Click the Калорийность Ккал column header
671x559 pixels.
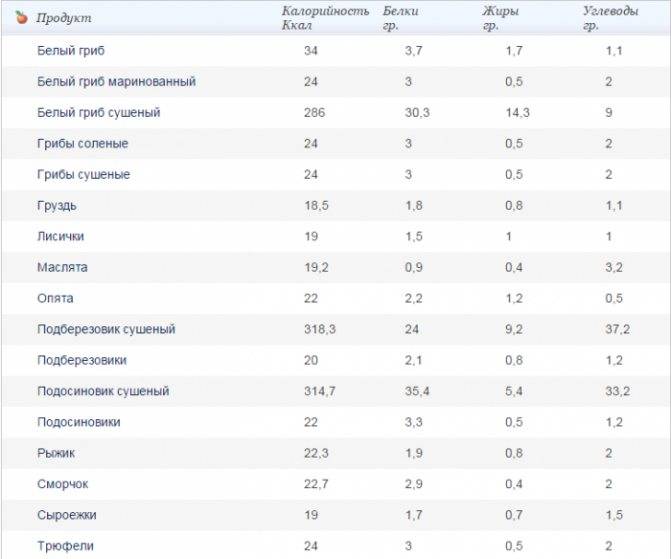pos(318,18)
